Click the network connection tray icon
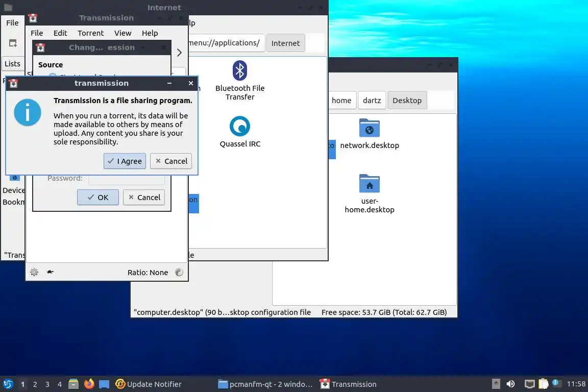 click(x=529, y=384)
